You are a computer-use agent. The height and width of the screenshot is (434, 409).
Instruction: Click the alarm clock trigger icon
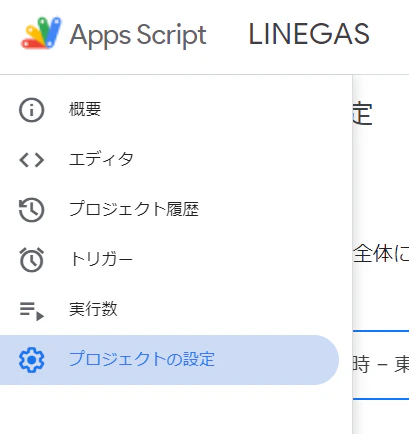coord(32,260)
